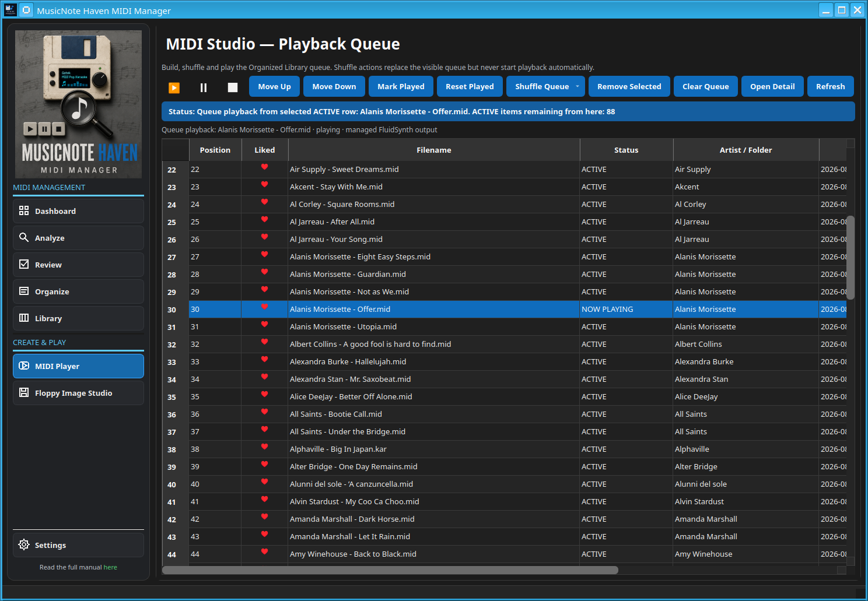Toggle heart for Alanis Morissette - Guardian.mid

coord(264,272)
